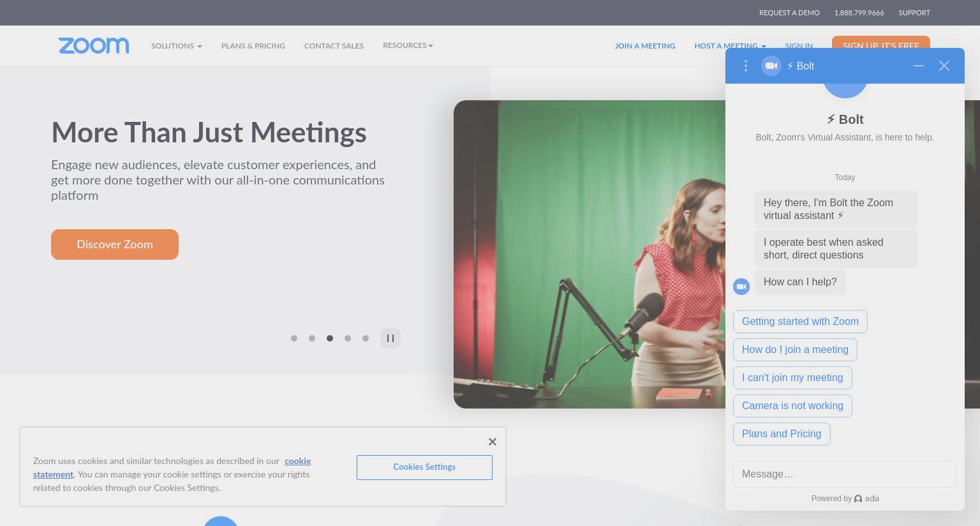
Task: Click the I operate best message bubble
Action: (x=836, y=249)
